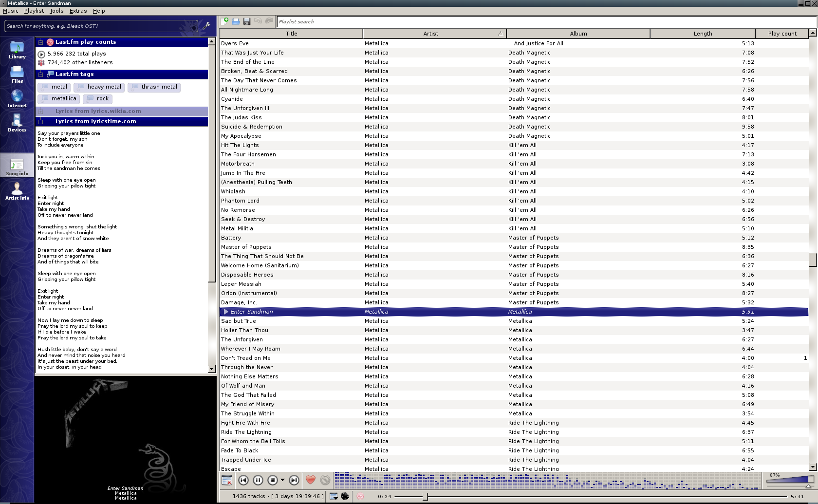Collapse the Last.fm play counts section

tap(41, 42)
